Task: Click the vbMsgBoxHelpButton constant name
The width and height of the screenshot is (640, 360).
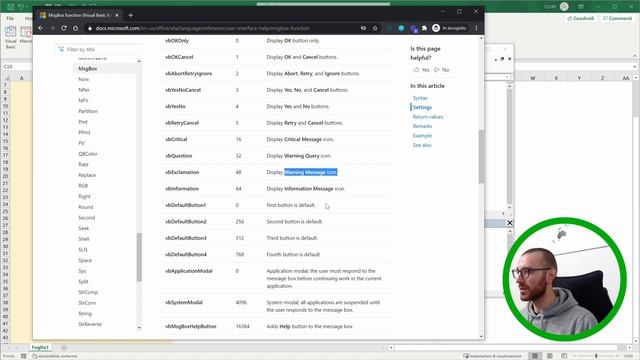Action: tap(191, 327)
